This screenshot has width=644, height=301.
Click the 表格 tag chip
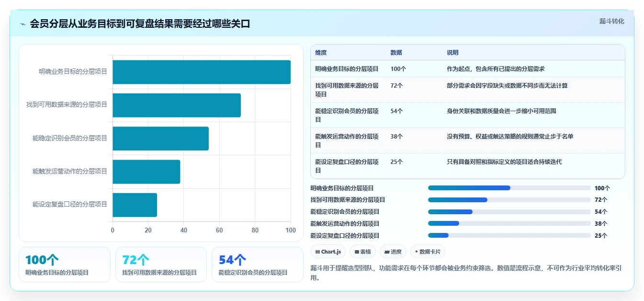(x=362, y=252)
